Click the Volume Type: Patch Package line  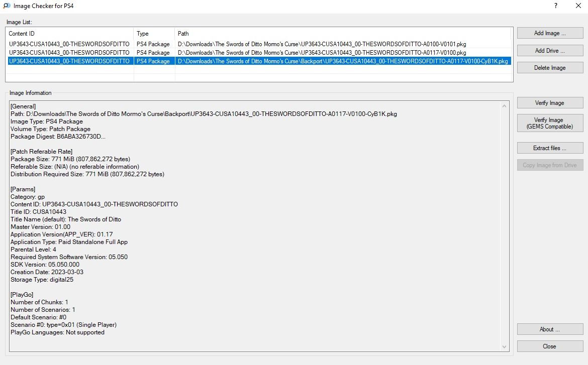[50, 130]
